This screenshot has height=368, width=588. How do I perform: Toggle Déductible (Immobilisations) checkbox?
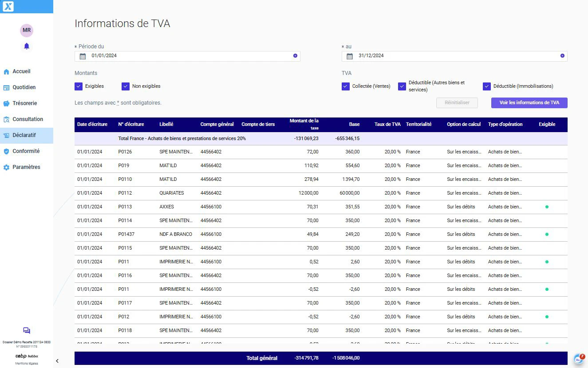(x=487, y=86)
